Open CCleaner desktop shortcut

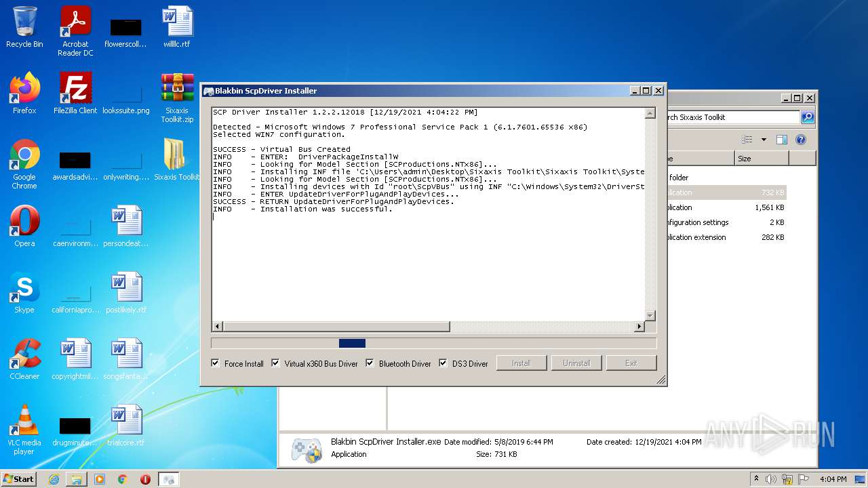[x=24, y=359]
